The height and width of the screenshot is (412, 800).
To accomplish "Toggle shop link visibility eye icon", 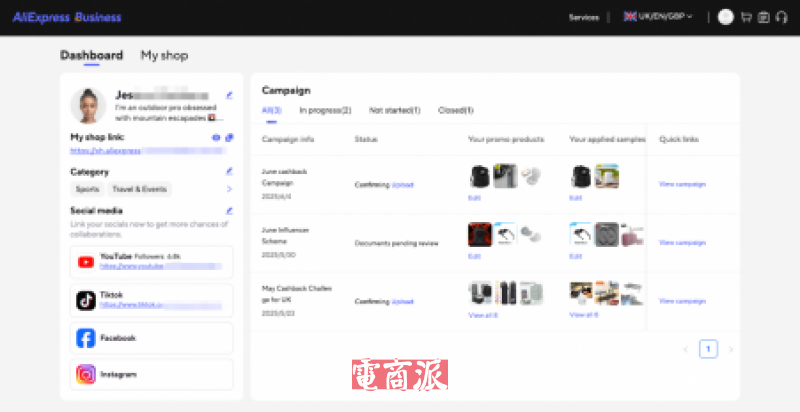I will [216, 137].
